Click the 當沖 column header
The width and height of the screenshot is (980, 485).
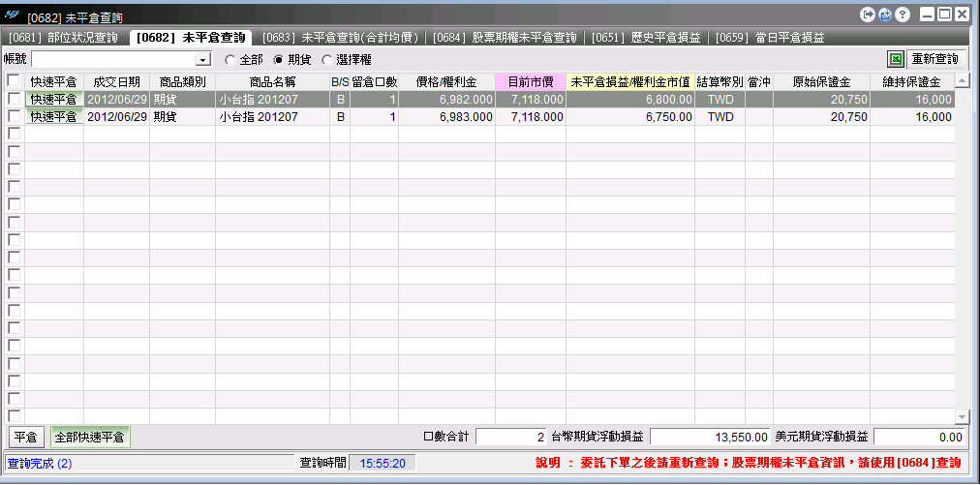[759, 81]
